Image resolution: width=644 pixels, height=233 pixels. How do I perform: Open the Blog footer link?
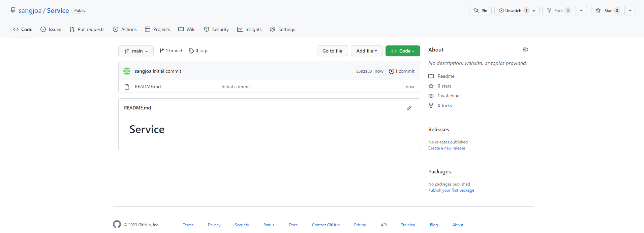pos(434,225)
